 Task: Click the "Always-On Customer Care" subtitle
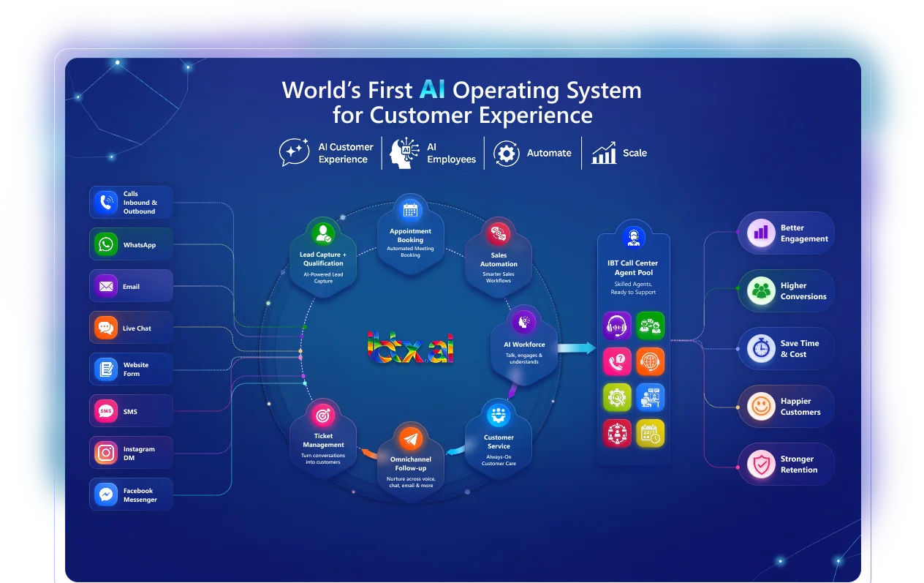point(499,460)
